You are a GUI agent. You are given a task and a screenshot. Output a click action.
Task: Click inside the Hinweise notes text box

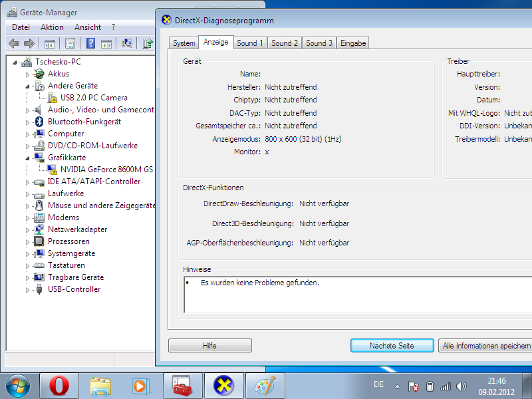click(358, 295)
